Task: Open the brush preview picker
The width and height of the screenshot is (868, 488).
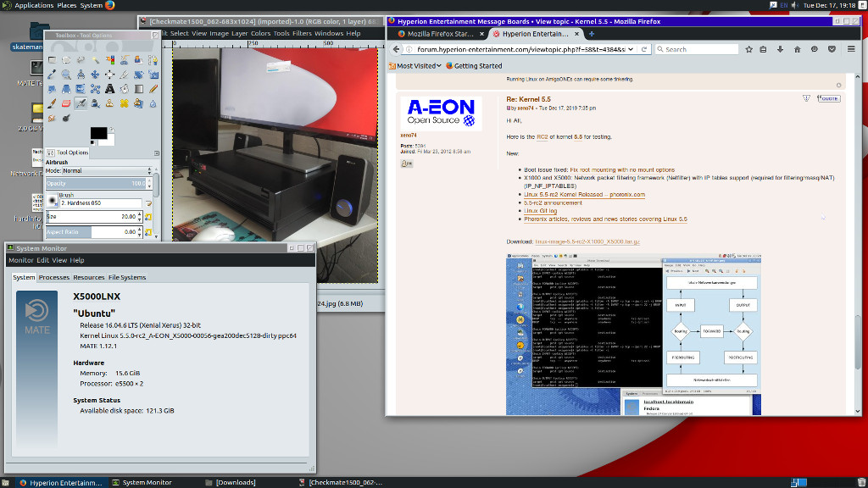Action: point(52,200)
